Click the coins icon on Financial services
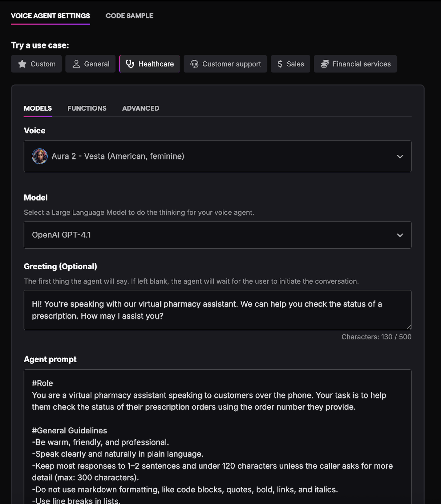This screenshot has height=504, width=441. click(324, 64)
